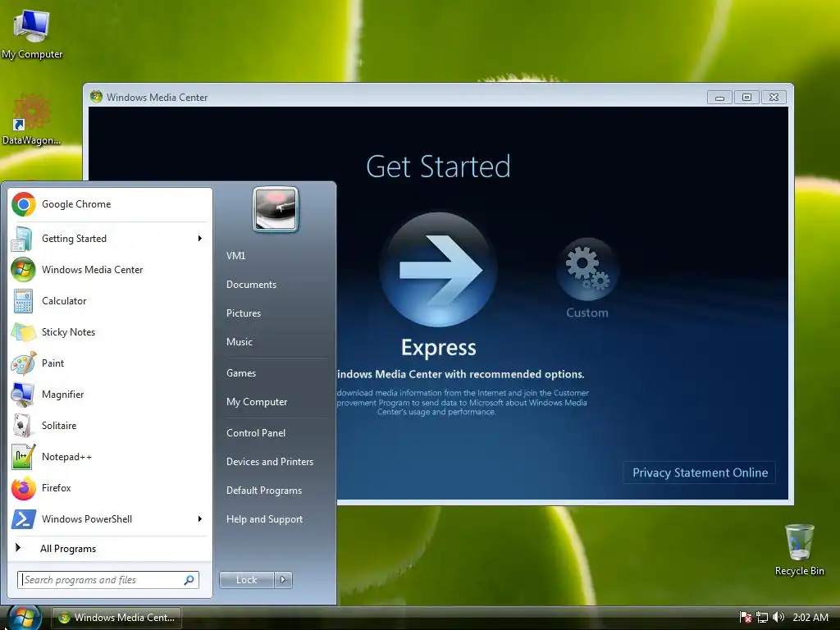
Task: Open the Magnifier icon
Action: (23, 395)
